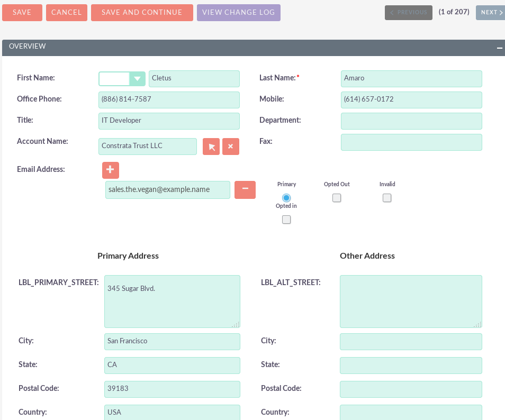The height and width of the screenshot is (420, 505).
Task: Mark the email as Invalid
Action: pyautogui.click(x=387, y=198)
